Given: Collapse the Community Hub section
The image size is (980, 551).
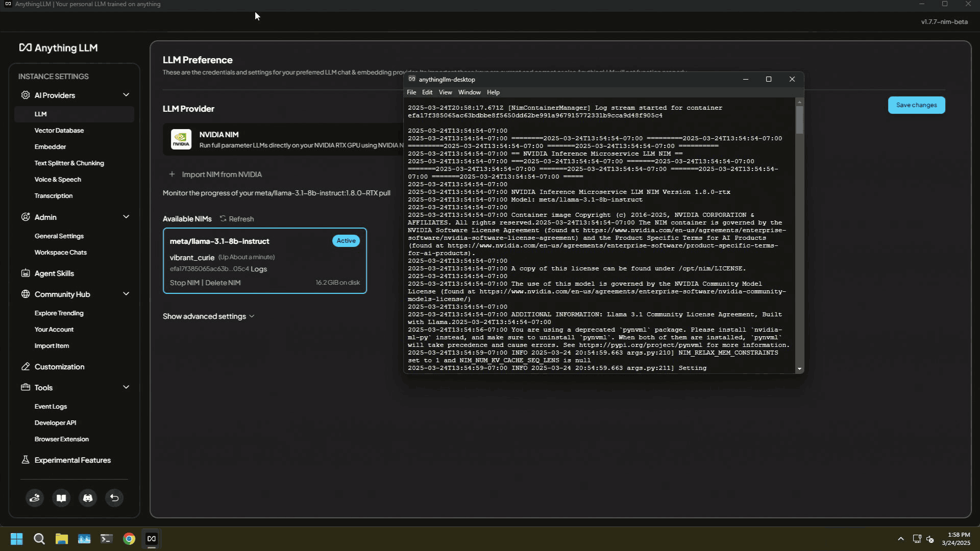Looking at the screenshot, I should click(126, 294).
